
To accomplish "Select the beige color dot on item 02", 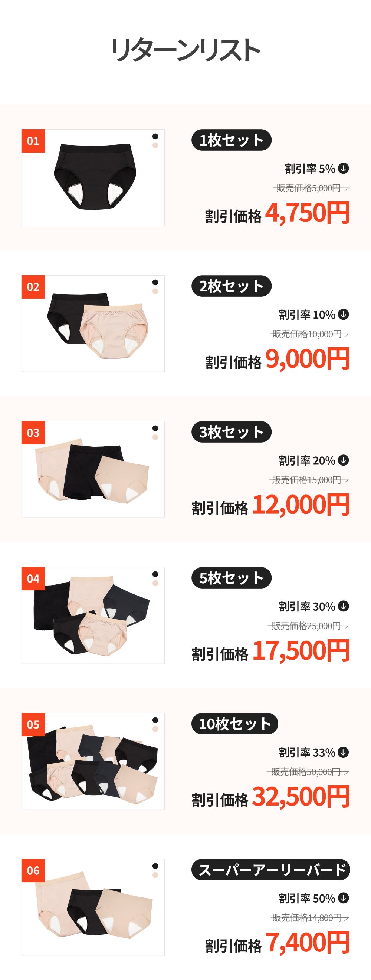I will tap(155, 291).
